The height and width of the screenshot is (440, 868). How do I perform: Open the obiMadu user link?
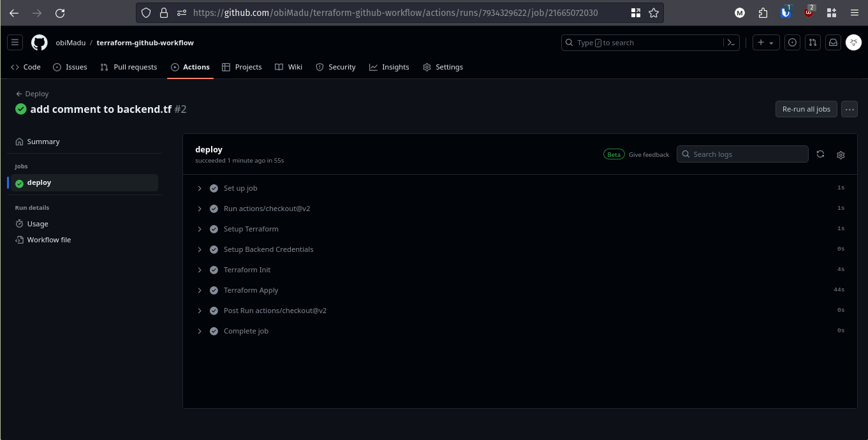click(x=71, y=43)
